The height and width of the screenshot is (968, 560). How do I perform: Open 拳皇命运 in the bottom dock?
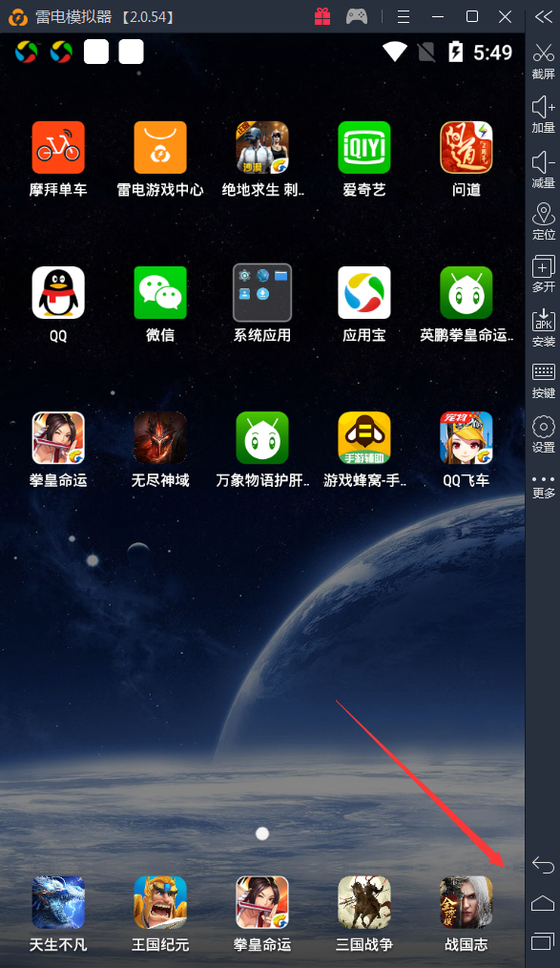pyautogui.click(x=262, y=902)
